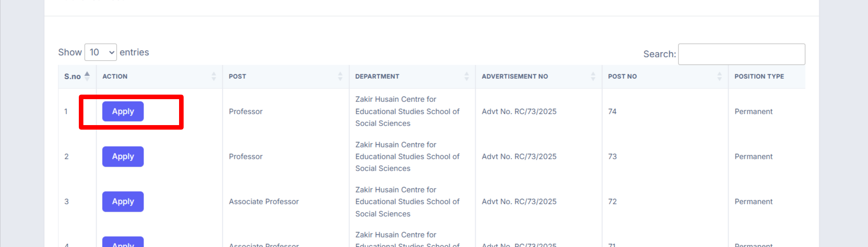Click the S.no header label
Viewport: 868px width, 247px height.
click(72, 76)
